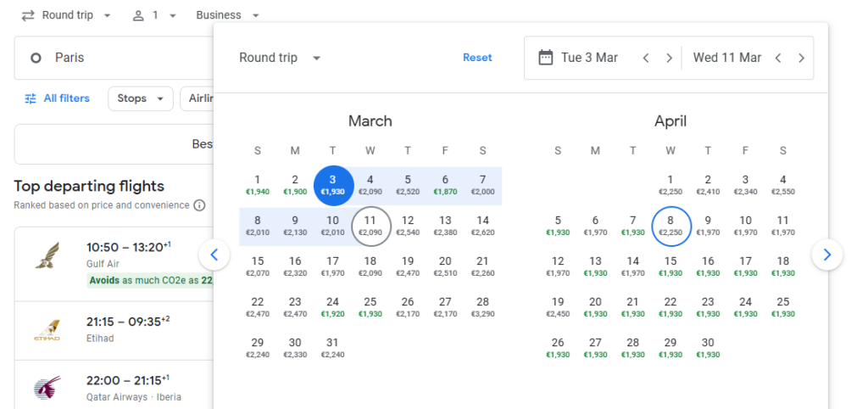868x409 pixels.
Task: Select April 19 priced €2,450
Action: [558, 307]
